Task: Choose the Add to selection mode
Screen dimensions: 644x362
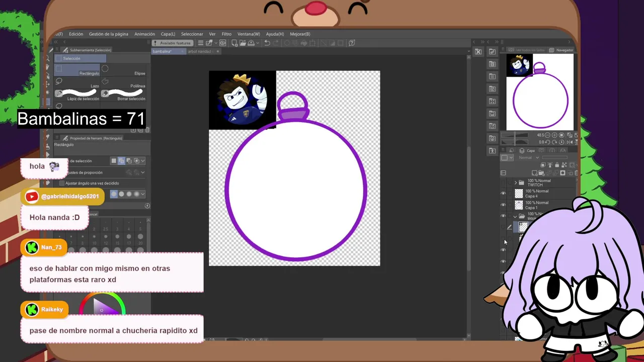Action: tap(121, 161)
